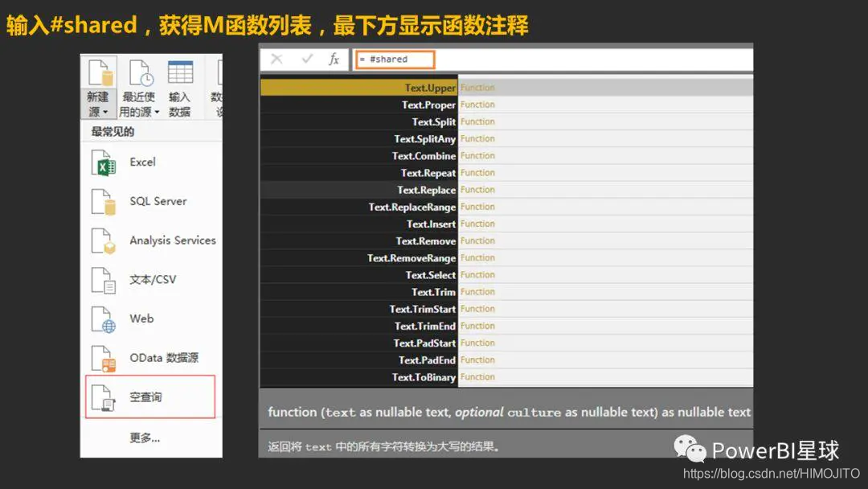
Task: Choose the Excel menu entry label
Action: tap(143, 162)
